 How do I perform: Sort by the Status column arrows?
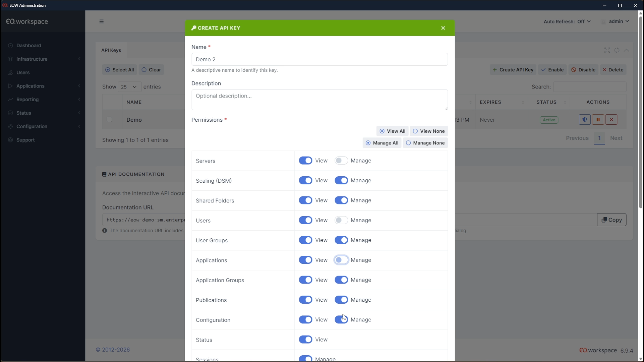click(565, 102)
